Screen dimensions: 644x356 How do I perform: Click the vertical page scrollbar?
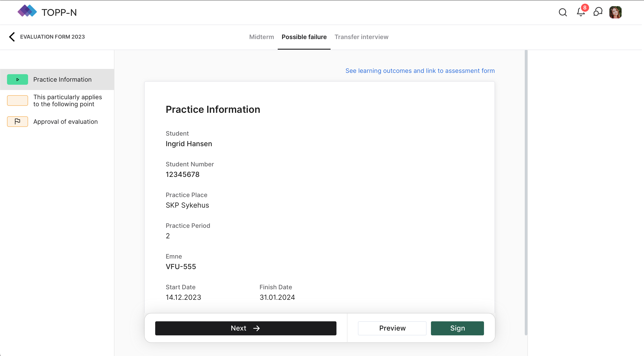tap(526, 192)
